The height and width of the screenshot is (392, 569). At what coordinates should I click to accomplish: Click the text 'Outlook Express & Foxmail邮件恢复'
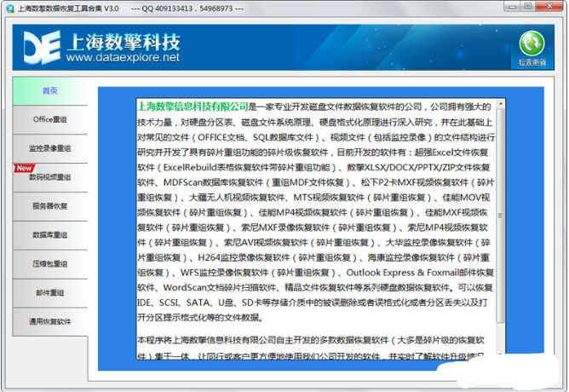420,273
